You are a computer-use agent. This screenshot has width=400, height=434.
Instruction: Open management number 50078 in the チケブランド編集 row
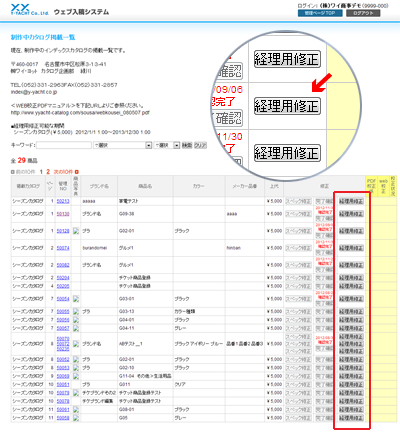[63, 401]
